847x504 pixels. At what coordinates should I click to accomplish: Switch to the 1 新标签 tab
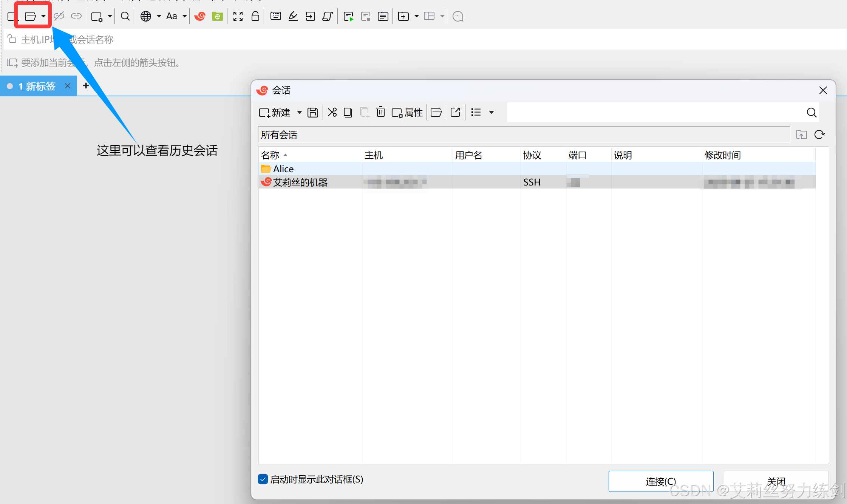(37, 86)
